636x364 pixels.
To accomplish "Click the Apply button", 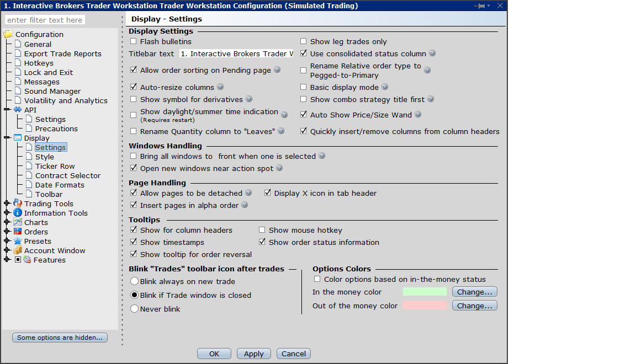I will tap(254, 354).
